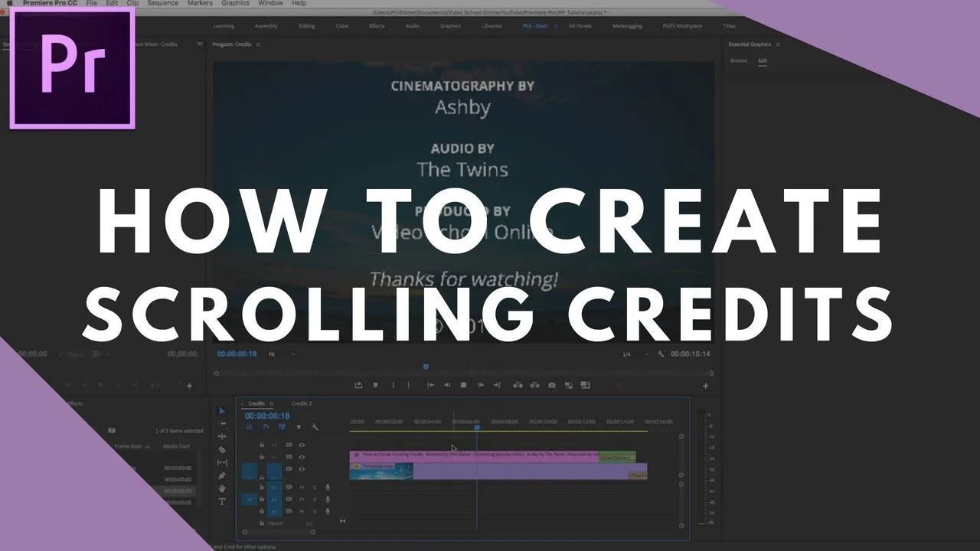Switch to the Editing workspace

307,26
